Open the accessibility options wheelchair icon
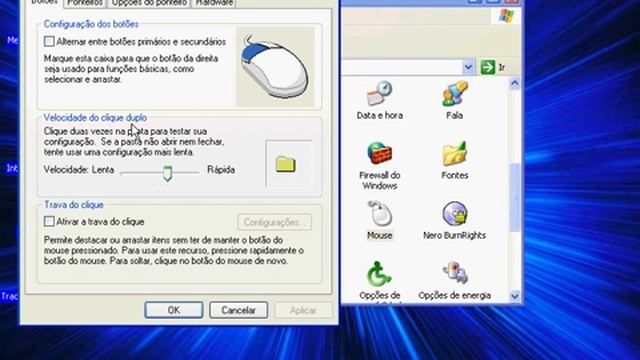The image size is (640, 360). point(380,274)
